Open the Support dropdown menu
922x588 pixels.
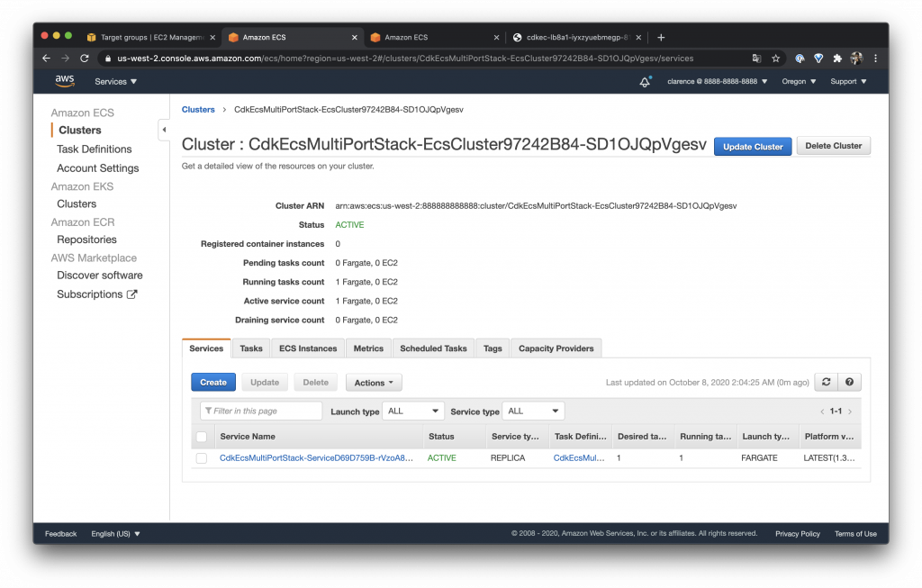tap(848, 82)
